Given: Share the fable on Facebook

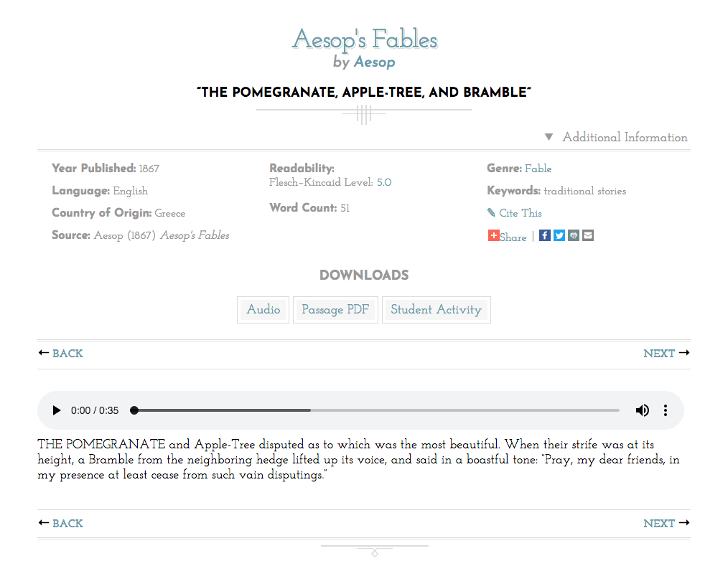Looking at the screenshot, I should 544,235.
